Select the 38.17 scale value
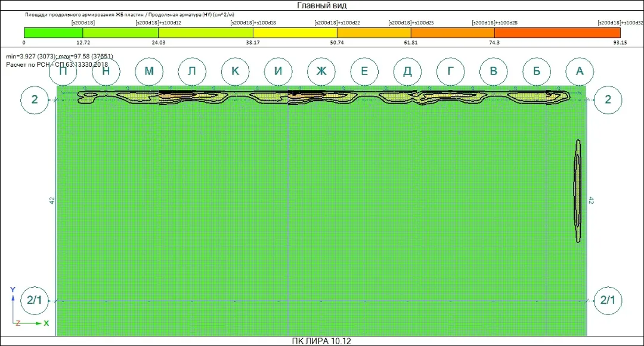 point(253,43)
